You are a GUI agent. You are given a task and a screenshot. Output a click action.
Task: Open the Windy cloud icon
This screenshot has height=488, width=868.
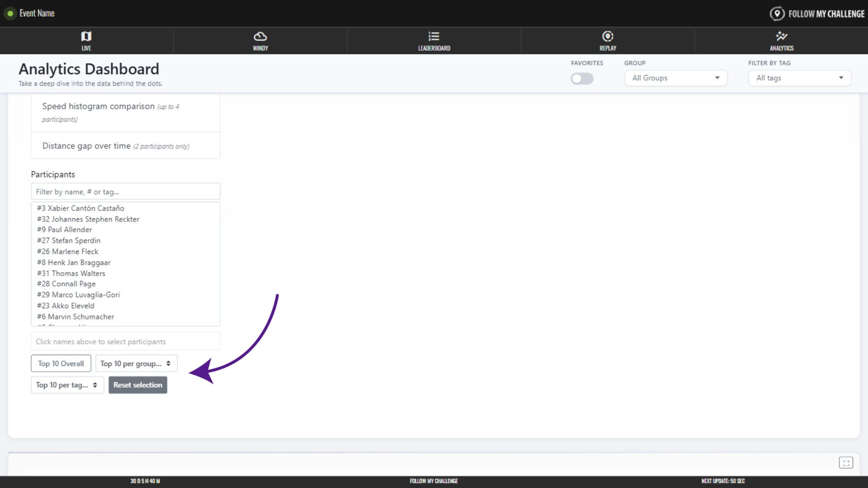point(260,36)
